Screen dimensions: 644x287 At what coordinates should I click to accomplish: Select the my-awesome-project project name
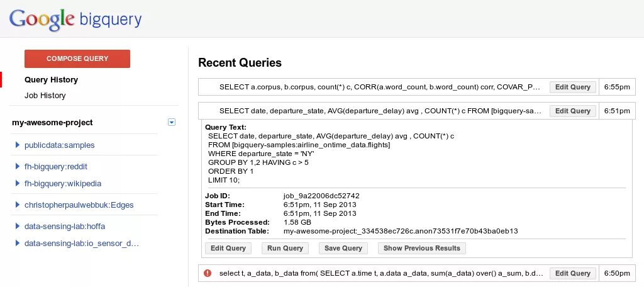point(52,123)
